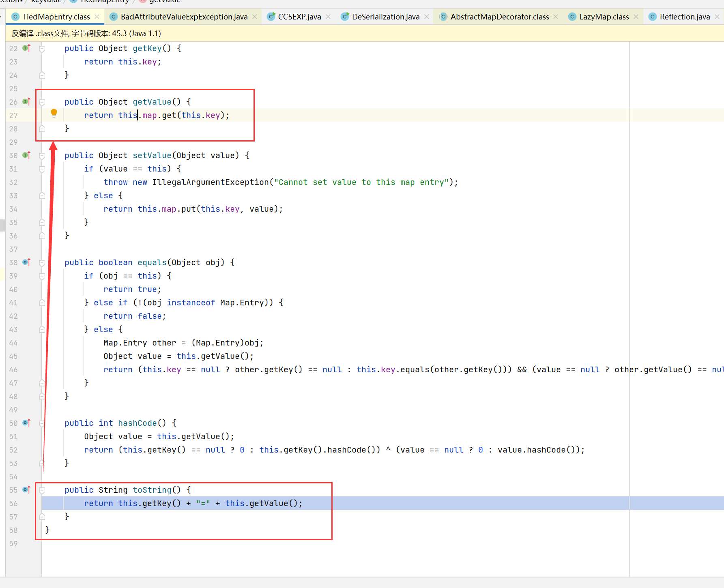The height and width of the screenshot is (588, 724).
Task: Open CC5EXP.java tab
Action: (x=299, y=17)
